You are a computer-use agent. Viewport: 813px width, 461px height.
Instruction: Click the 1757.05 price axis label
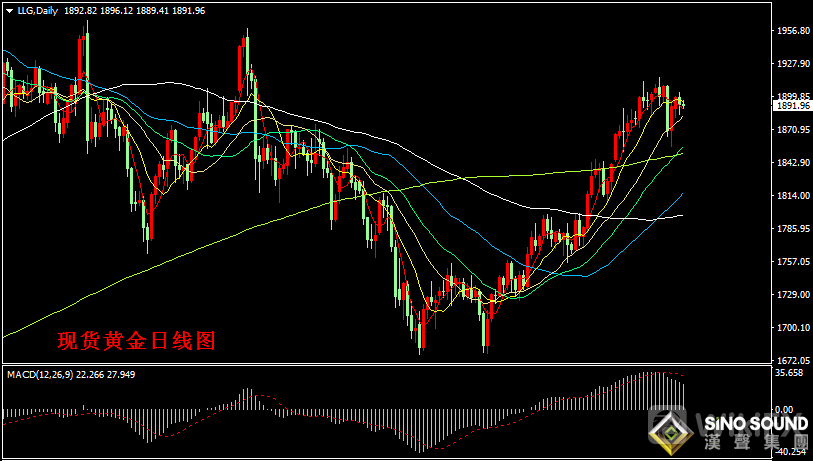pos(792,262)
